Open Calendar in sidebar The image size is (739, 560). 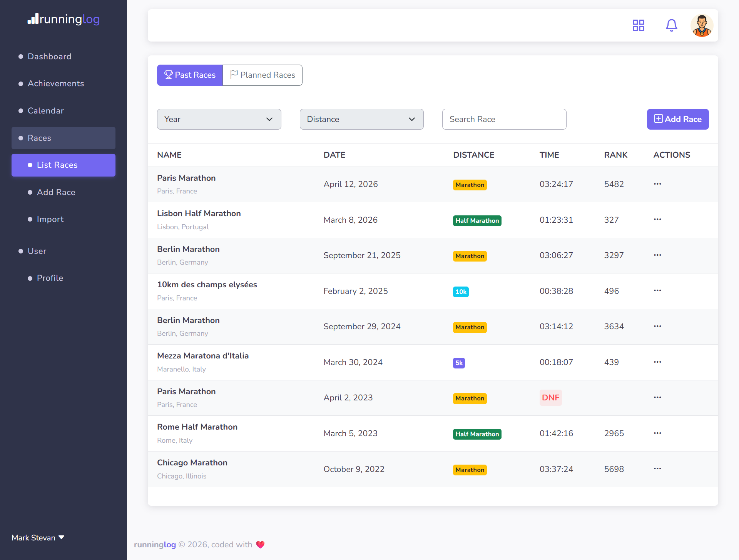pos(64,111)
